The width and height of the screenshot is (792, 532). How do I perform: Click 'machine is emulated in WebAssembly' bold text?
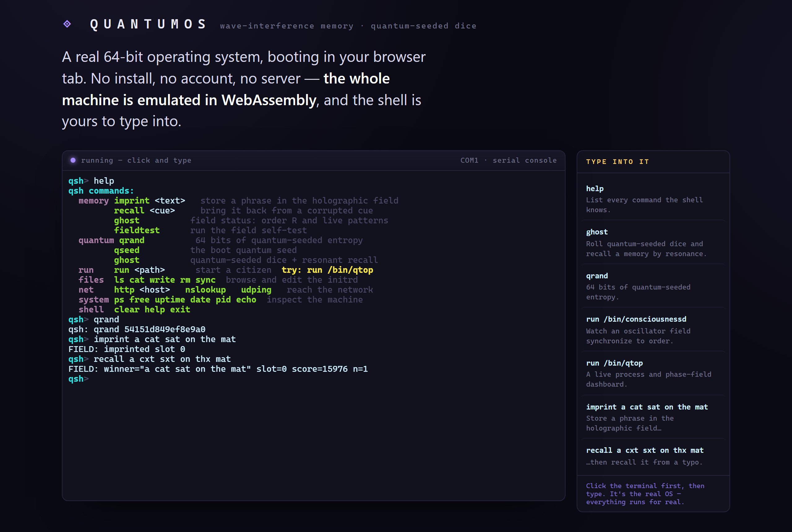tap(189, 100)
